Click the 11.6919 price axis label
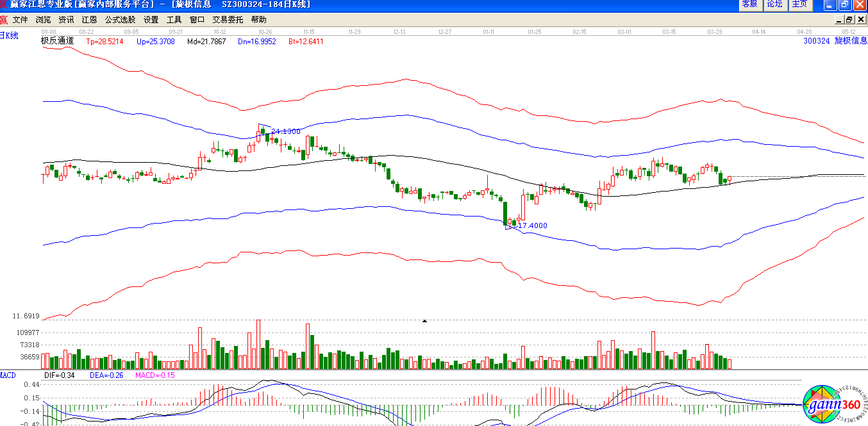The width and height of the screenshot is (868, 426). [26, 316]
